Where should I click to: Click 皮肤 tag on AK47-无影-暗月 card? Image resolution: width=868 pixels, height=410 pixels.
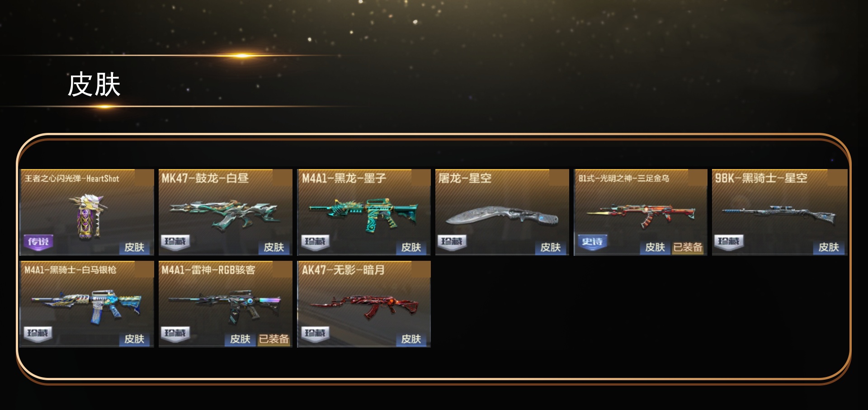[411, 339]
